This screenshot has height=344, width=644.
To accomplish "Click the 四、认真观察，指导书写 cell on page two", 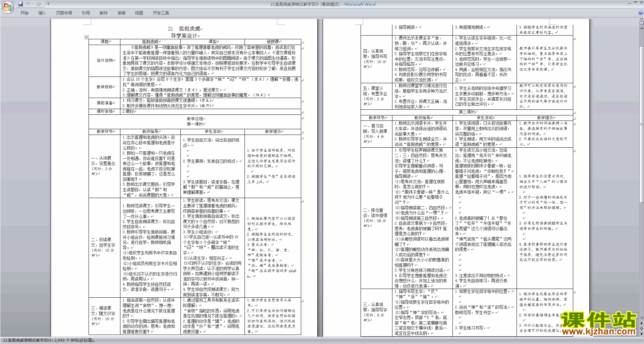I will coord(376,59).
